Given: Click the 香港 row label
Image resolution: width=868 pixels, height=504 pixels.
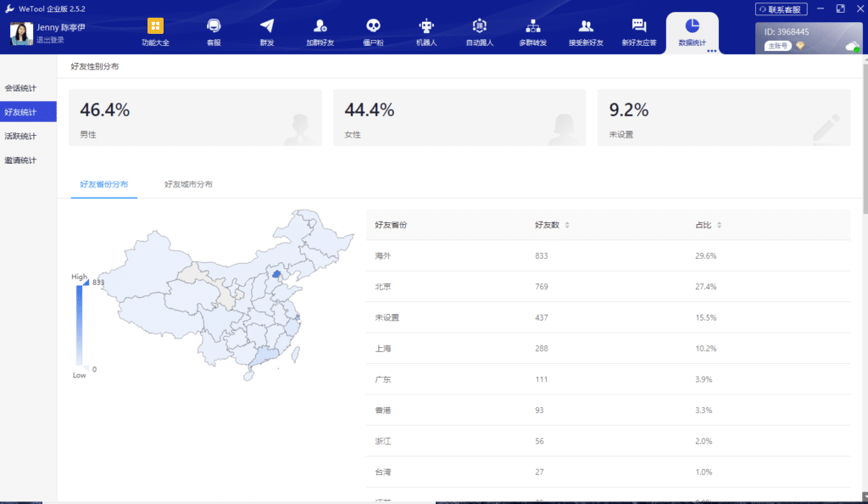Looking at the screenshot, I should [x=382, y=411].
